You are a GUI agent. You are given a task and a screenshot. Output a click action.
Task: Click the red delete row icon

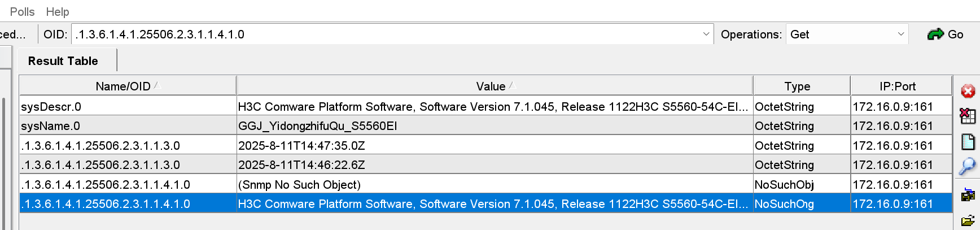pos(968,92)
